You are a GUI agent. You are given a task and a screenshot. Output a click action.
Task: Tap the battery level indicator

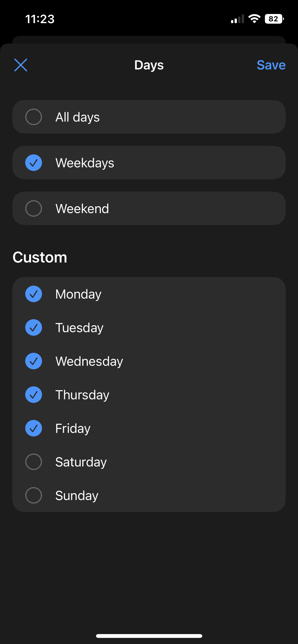(x=274, y=19)
